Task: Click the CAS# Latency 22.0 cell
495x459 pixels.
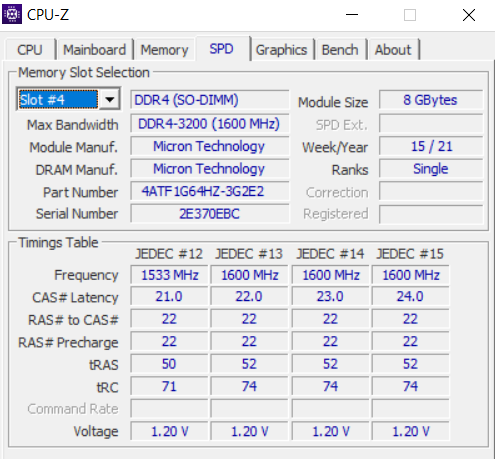Action: [249, 296]
